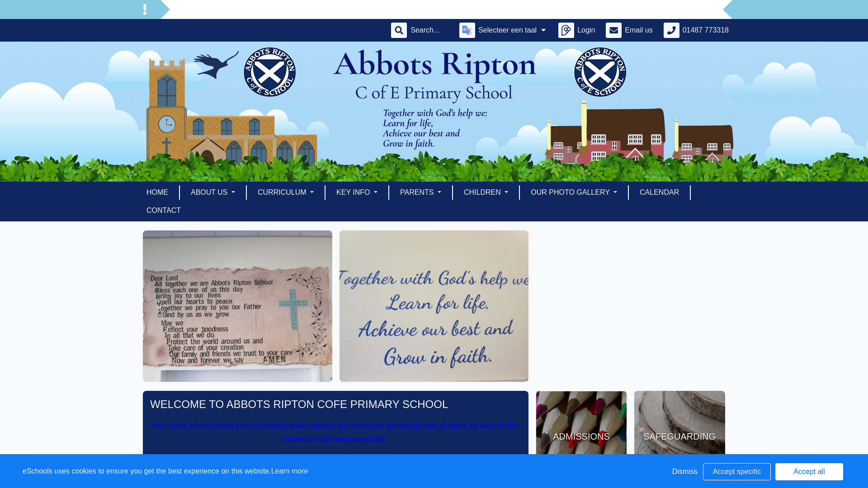Click phone number 01487 773318
This screenshot has width=868, height=488.
coord(705,30)
